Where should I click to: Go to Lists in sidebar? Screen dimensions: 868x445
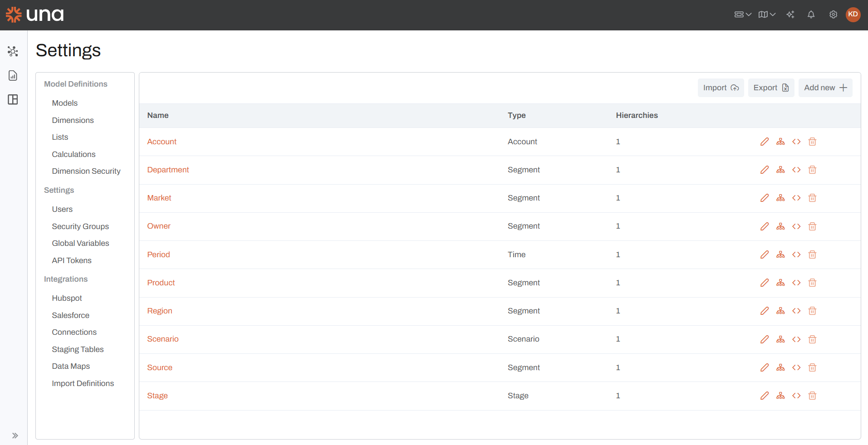(x=60, y=137)
